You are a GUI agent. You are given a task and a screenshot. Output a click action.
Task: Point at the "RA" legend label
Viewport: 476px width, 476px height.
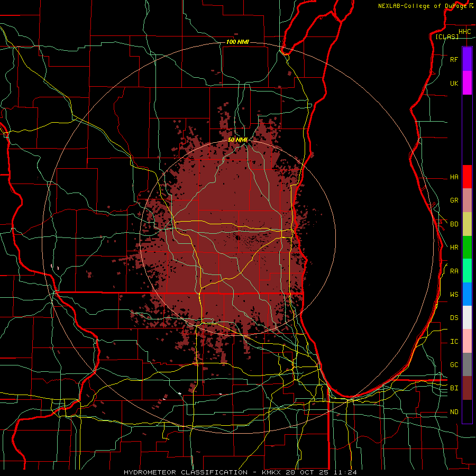(454, 271)
